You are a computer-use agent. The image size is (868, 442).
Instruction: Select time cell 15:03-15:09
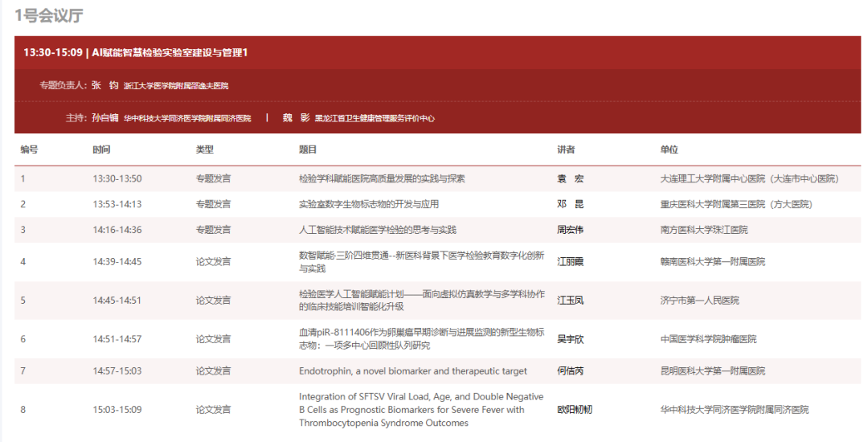coord(117,410)
